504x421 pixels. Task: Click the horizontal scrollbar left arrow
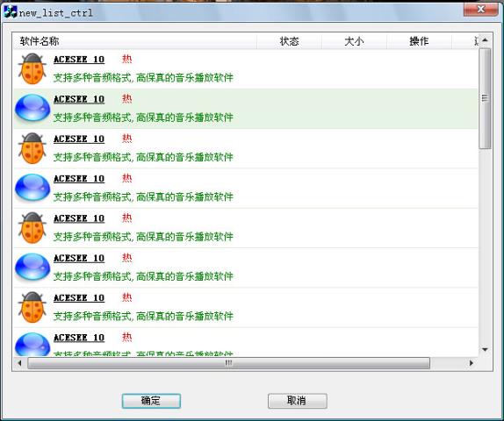tap(20, 363)
